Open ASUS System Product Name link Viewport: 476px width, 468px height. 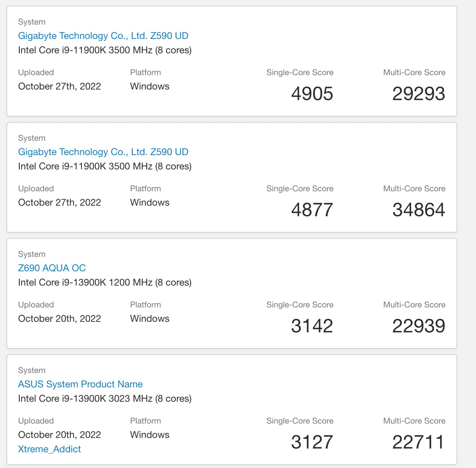click(80, 384)
